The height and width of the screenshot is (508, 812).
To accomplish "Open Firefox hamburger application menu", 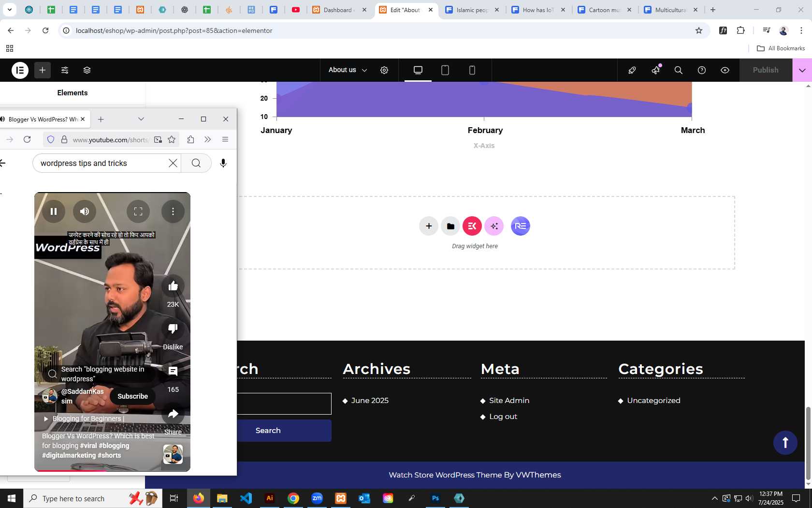I will coord(225,139).
